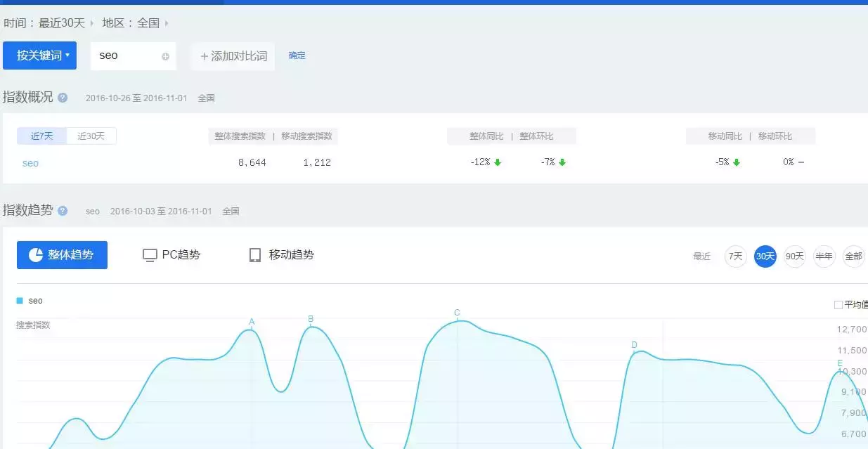
Task: Click the -7% month-over-month value
Action: coord(548,162)
